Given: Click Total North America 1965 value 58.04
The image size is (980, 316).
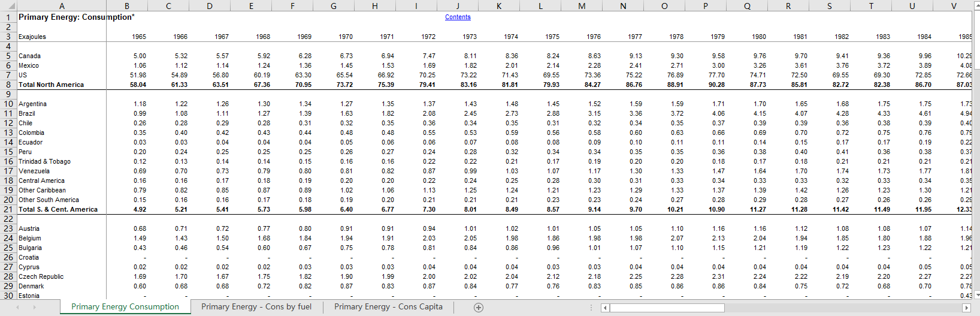Looking at the screenshot, I should pyautogui.click(x=138, y=85).
